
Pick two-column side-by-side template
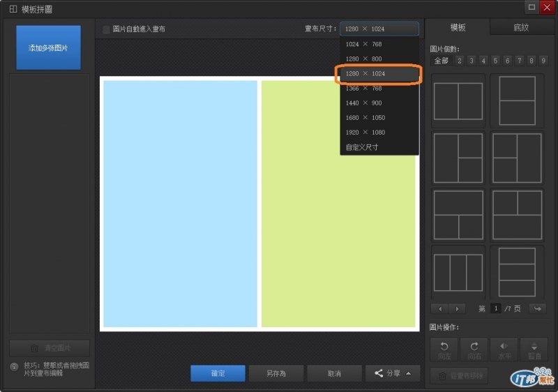coord(458,101)
